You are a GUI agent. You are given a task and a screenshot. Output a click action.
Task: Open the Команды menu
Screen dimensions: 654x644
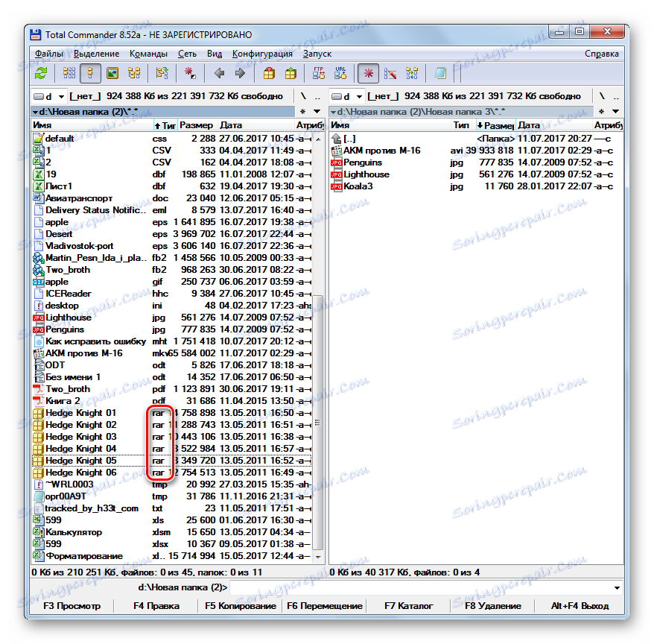[x=148, y=54]
